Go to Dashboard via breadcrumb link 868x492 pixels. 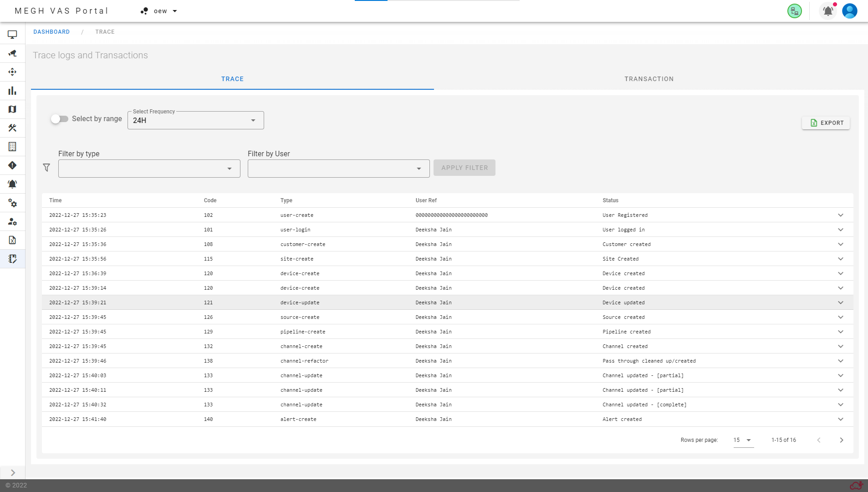[x=51, y=32]
